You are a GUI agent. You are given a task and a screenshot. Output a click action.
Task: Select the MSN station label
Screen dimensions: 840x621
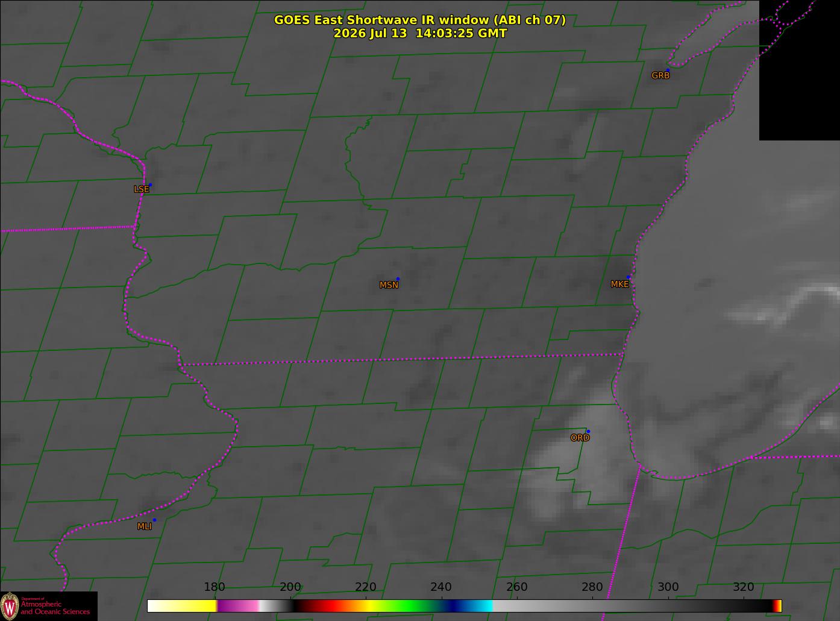tap(389, 285)
